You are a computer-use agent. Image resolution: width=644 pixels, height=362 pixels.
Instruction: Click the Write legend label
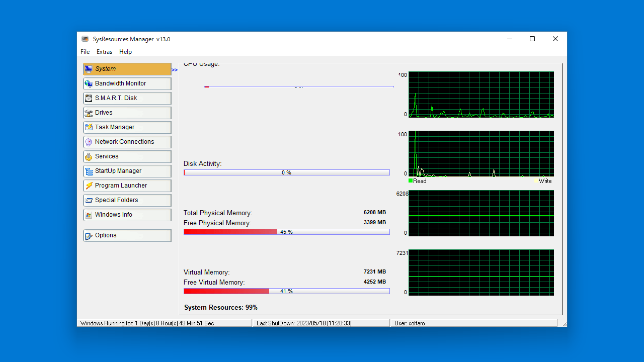click(545, 181)
